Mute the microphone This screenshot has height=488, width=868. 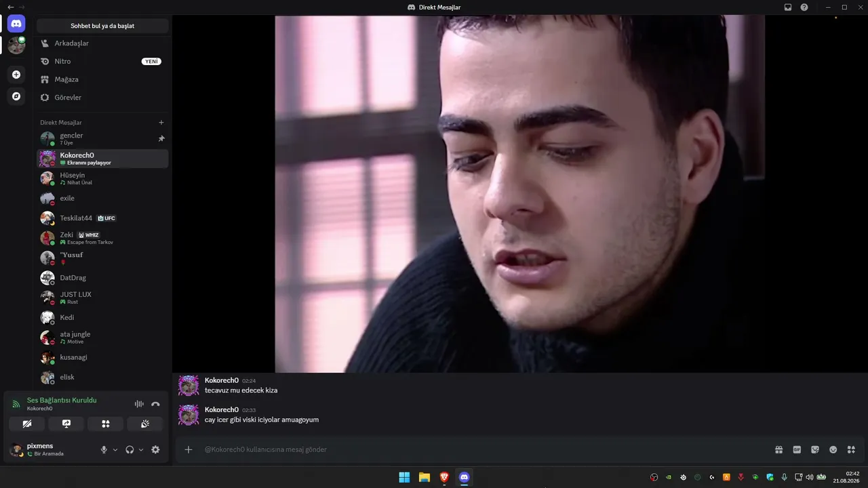(104, 450)
